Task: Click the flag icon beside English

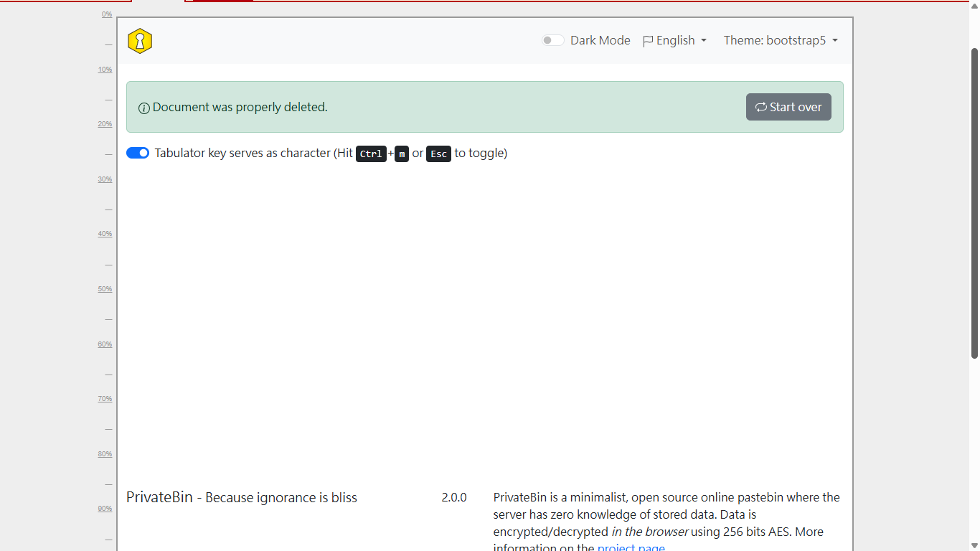Action: point(648,41)
